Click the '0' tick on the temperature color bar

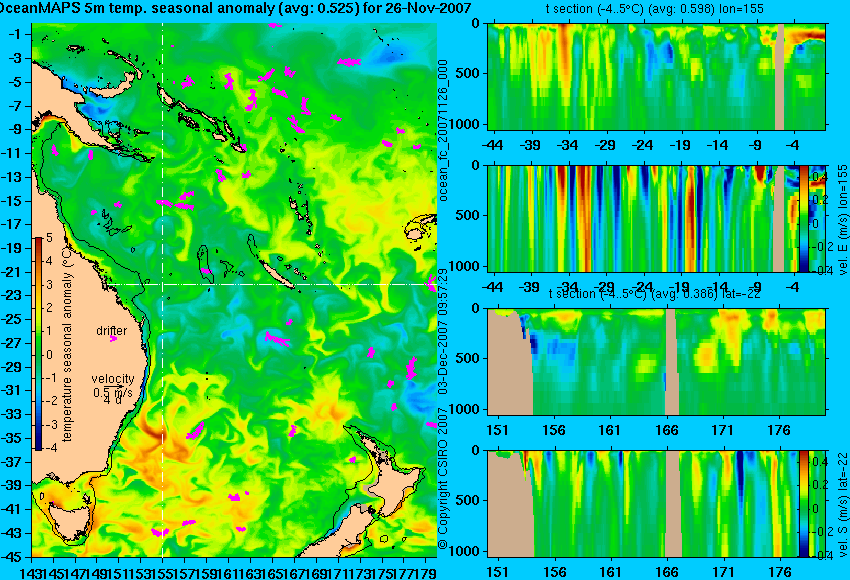click(49, 355)
